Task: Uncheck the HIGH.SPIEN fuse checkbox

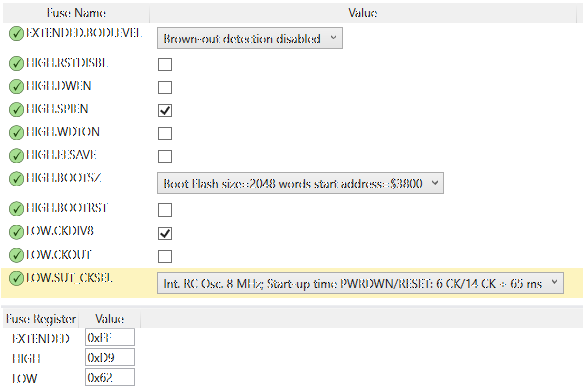Action: point(165,110)
